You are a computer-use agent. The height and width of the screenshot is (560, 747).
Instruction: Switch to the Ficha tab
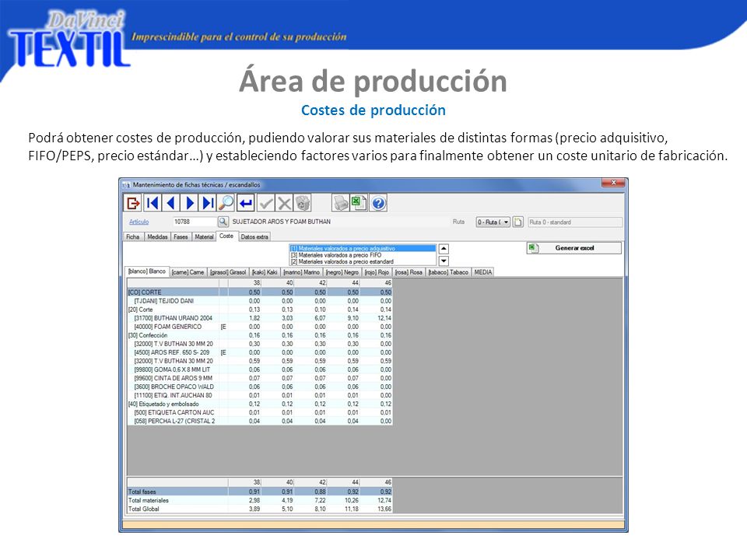click(x=133, y=236)
